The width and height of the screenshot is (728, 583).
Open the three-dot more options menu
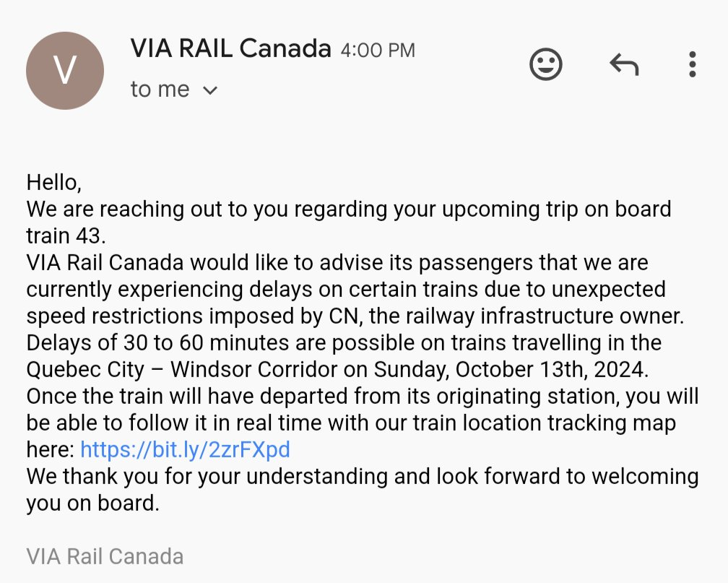click(692, 65)
